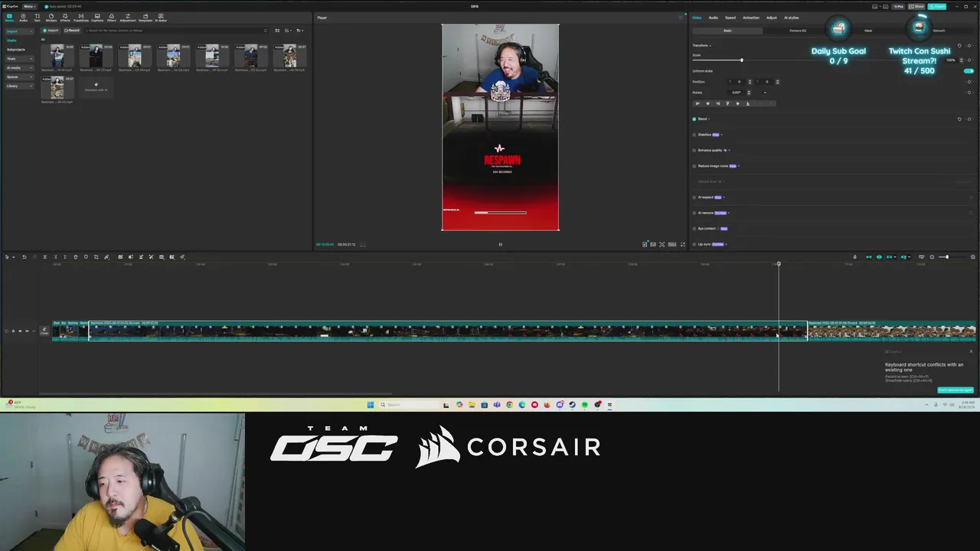Click the timeline playhead marker
This screenshot has height=551, width=980.
[x=779, y=264]
